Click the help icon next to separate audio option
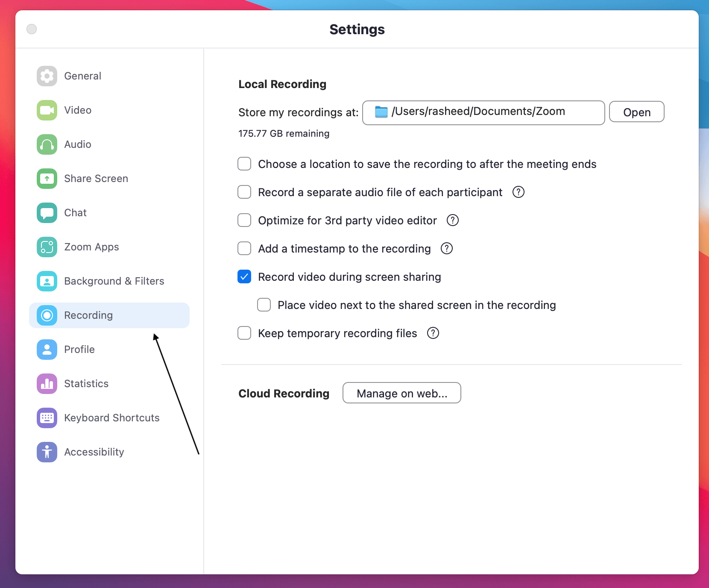Image resolution: width=709 pixels, height=588 pixels. pos(518,192)
